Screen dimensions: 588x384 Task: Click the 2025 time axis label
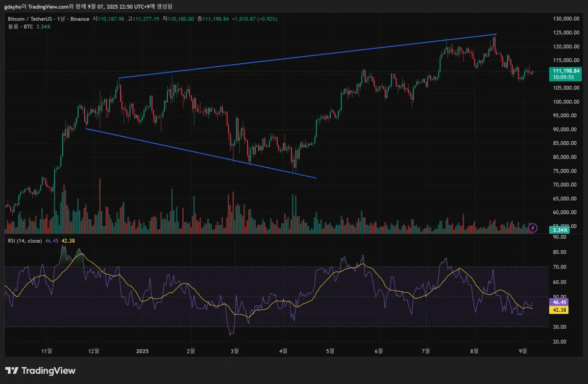pyautogui.click(x=142, y=351)
